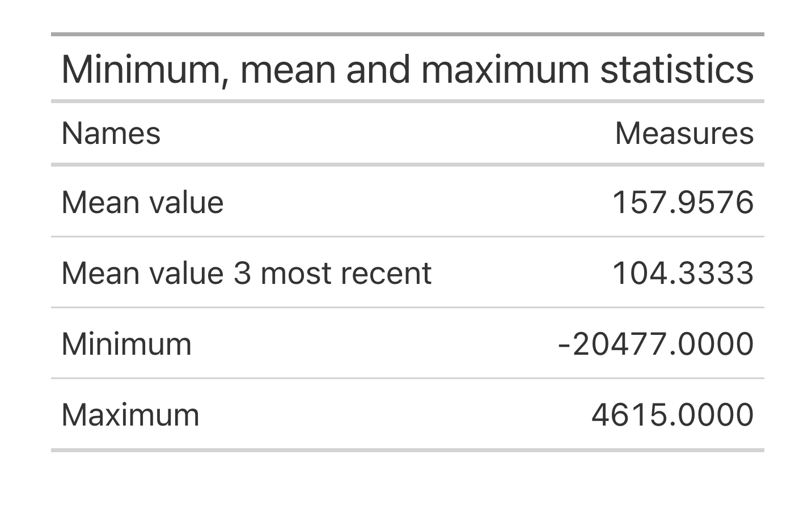The image size is (812, 510).
Task: Click the "Mean value" row label
Action: [x=142, y=202]
